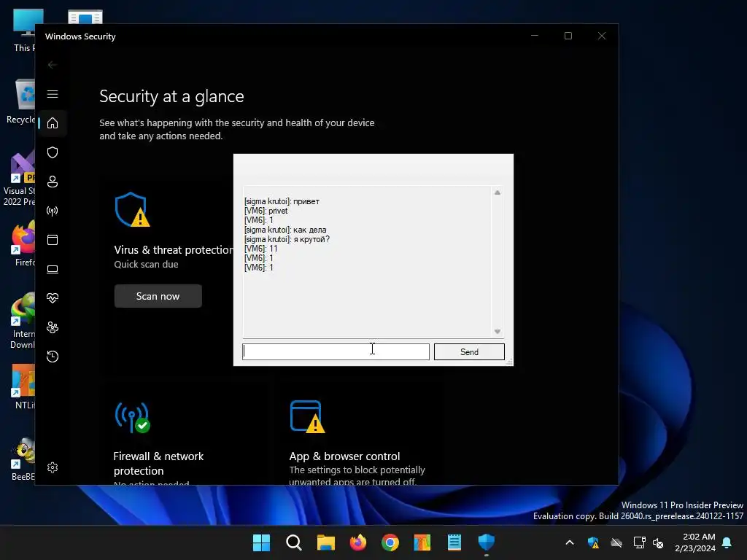Image resolution: width=747 pixels, height=560 pixels.
Task: Maximize the Windows Security window
Action: (568, 36)
